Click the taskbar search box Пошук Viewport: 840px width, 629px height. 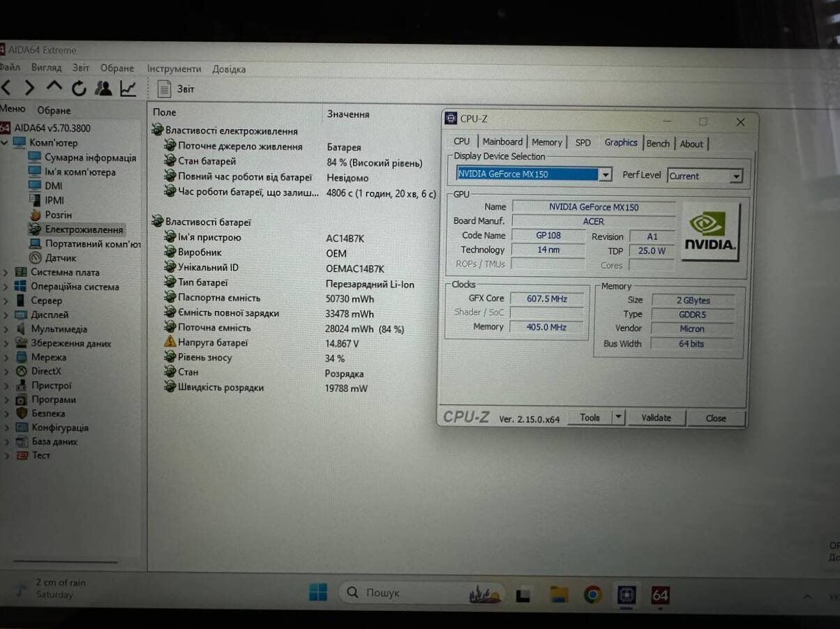423,593
